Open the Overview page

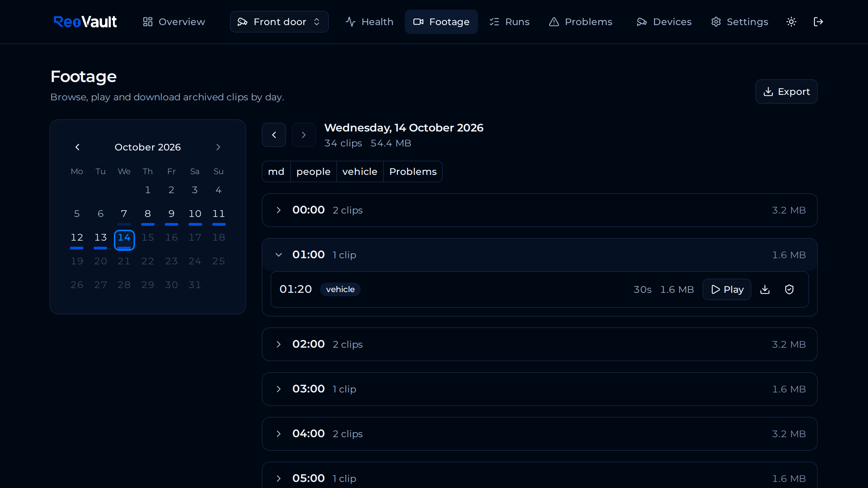[174, 22]
